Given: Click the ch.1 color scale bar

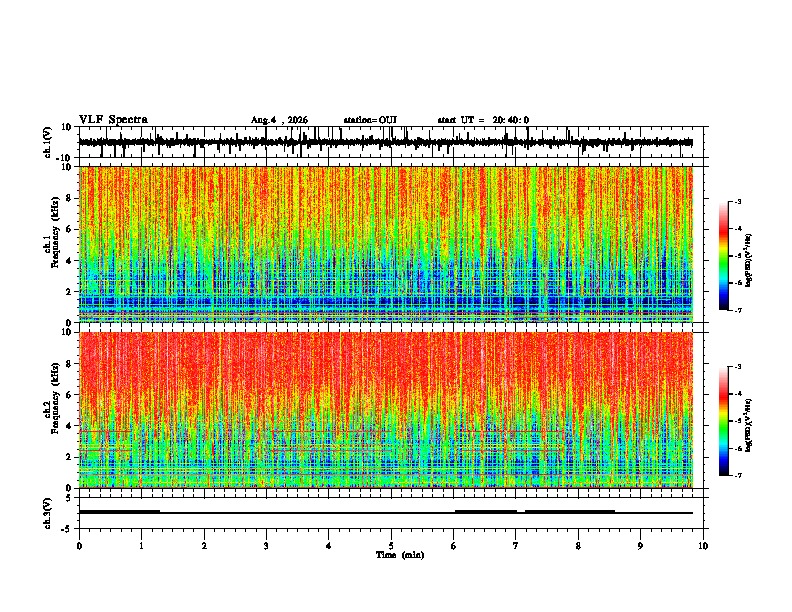Looking at the screenshot, I should click(x=724, y=256).
